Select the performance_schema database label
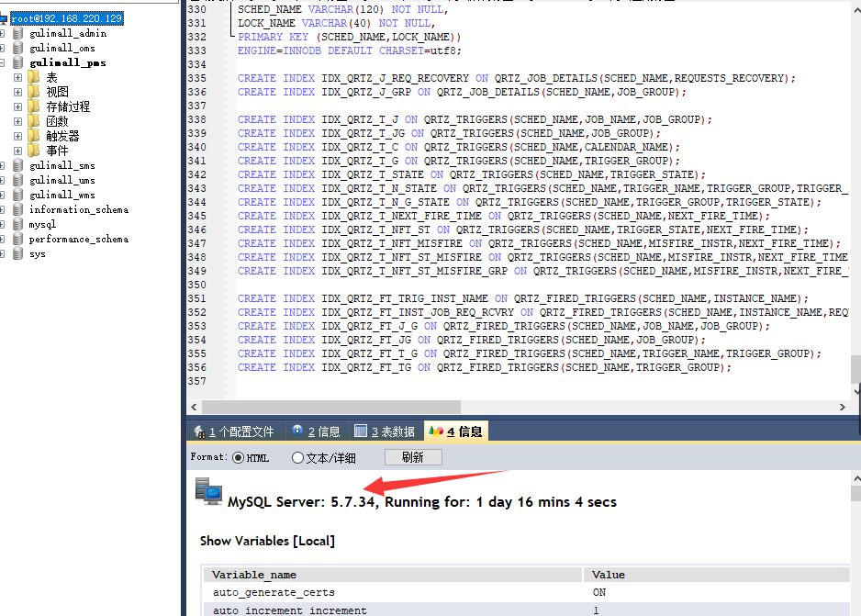This screenshot has height=616, width=861. [x=79, y=240]
